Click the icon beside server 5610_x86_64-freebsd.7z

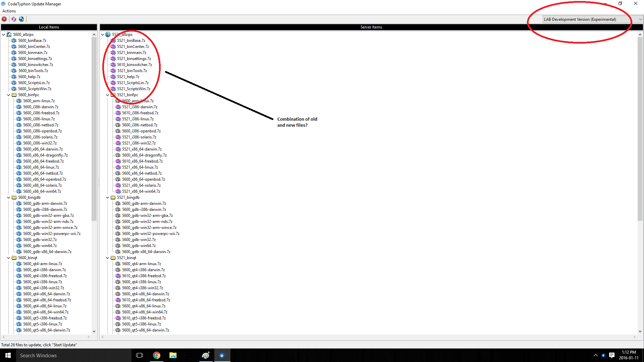118,161
